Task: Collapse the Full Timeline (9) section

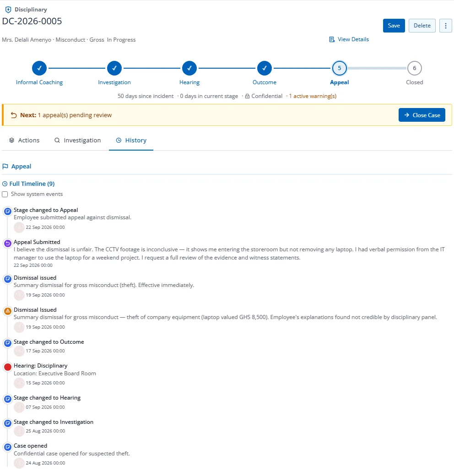Action: coord(28,184)
